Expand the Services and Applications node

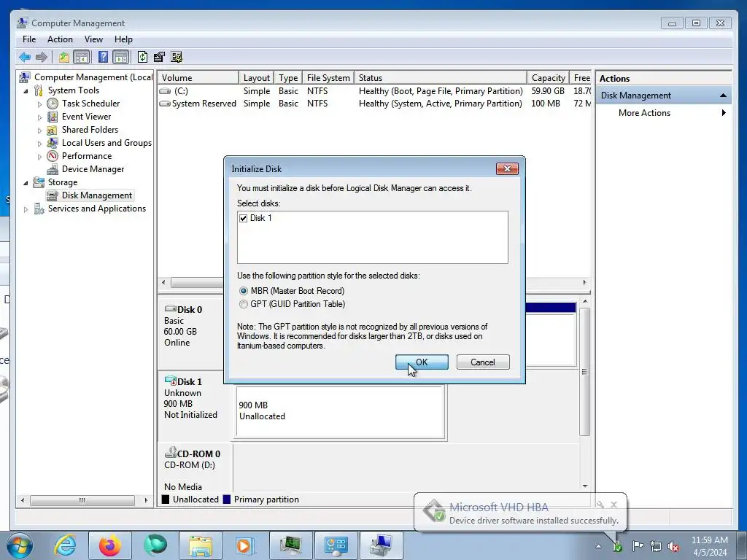pos(26,209)
